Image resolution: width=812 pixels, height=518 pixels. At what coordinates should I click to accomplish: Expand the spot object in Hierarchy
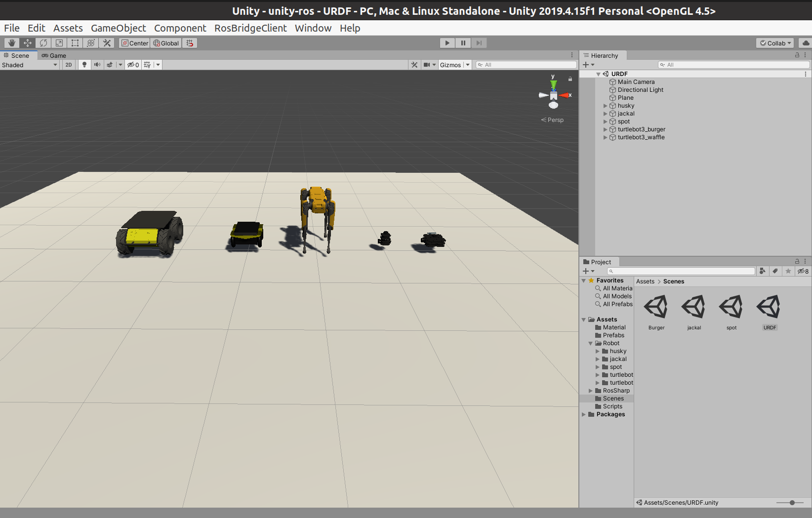[x=606, y=121]
